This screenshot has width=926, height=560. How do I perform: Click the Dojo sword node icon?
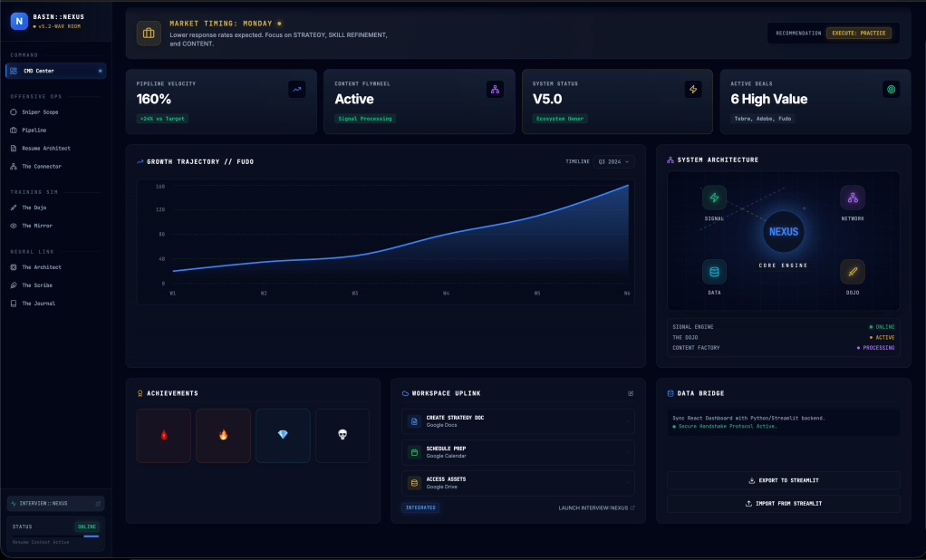tap(852, 272)
